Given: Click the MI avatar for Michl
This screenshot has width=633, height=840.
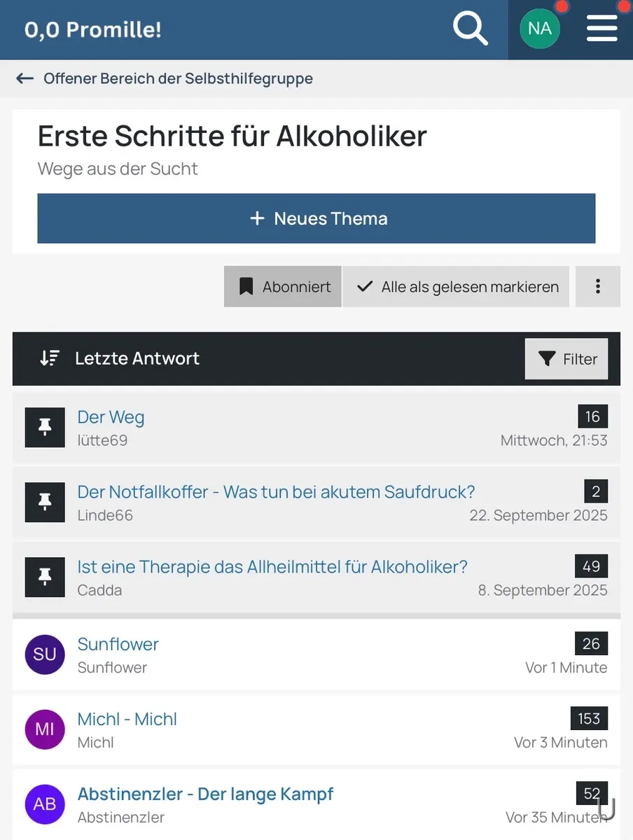Looking at the screenshot, I should click(x=45, y=729).
